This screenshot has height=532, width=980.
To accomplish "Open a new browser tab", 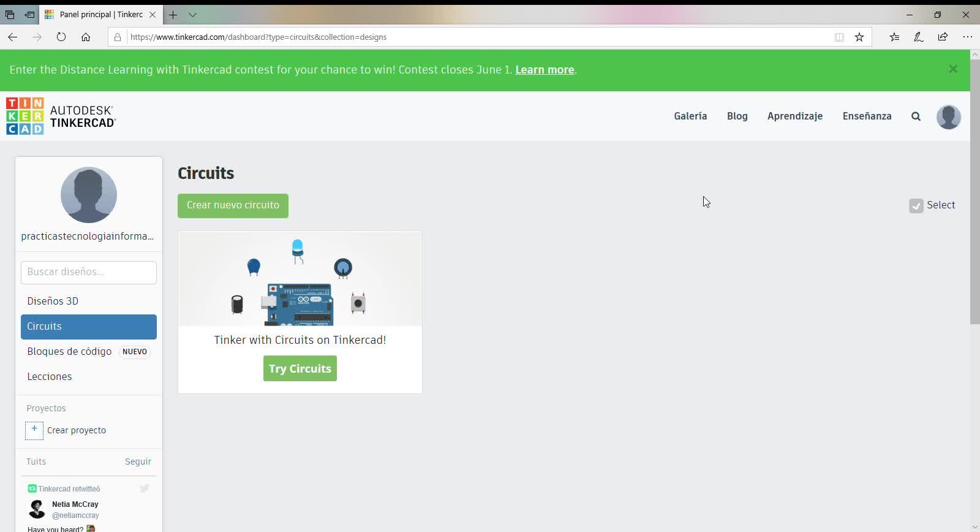I will (173, 15).
